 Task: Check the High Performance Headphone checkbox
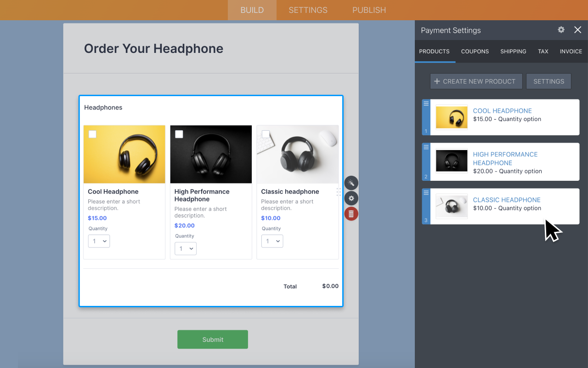click(179, 134)
